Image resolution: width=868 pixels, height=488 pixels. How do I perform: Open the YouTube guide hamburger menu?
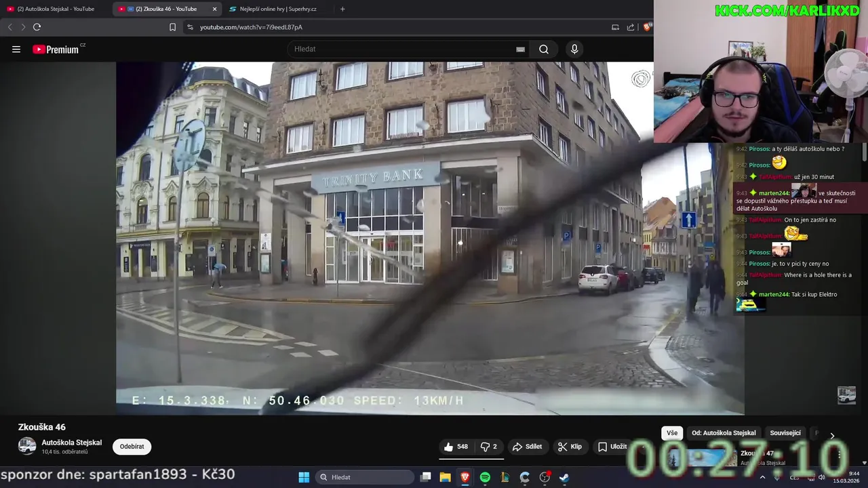tap(16, 49)
